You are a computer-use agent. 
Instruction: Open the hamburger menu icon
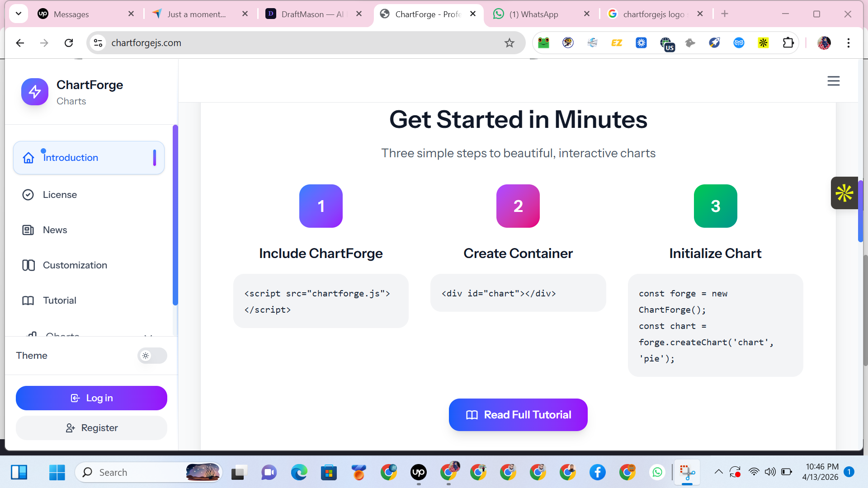833,81
